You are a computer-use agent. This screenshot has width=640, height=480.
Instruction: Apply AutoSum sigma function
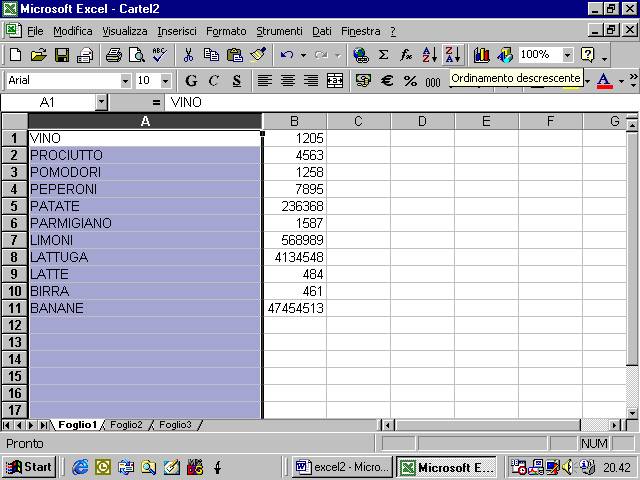click(383, 55)
